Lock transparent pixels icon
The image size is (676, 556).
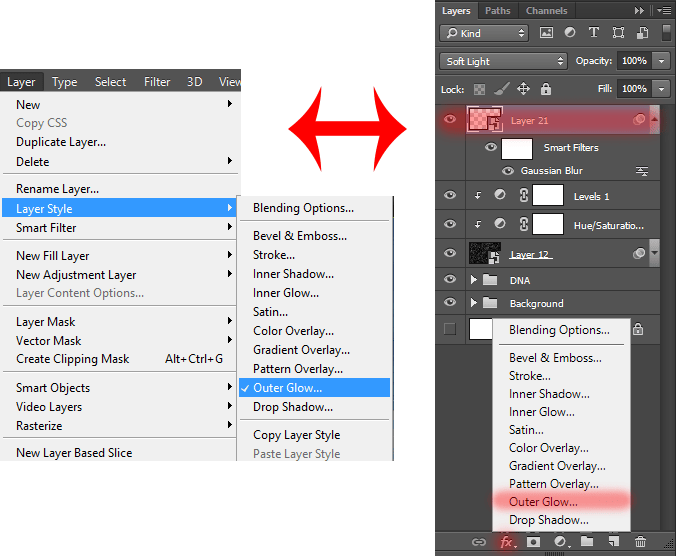pos(479,89)
